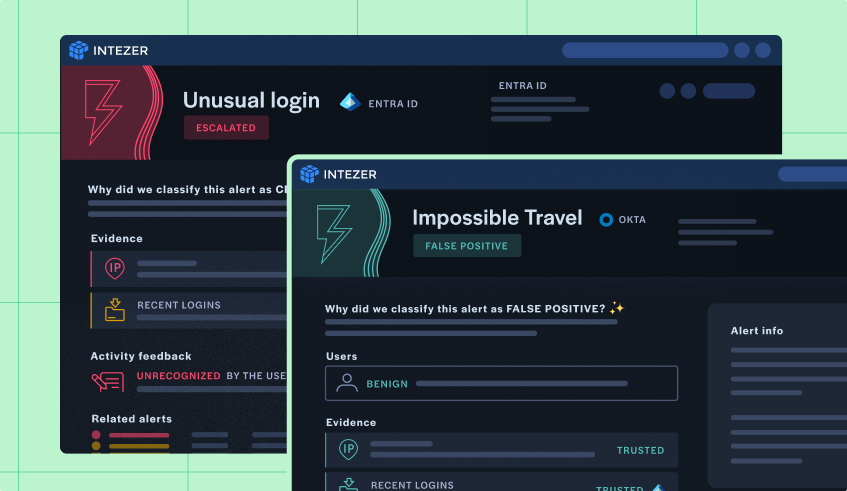The image size is (847, 491).
Task: Click the red dot in Related alerts
Action: click(x=96, y=435)
